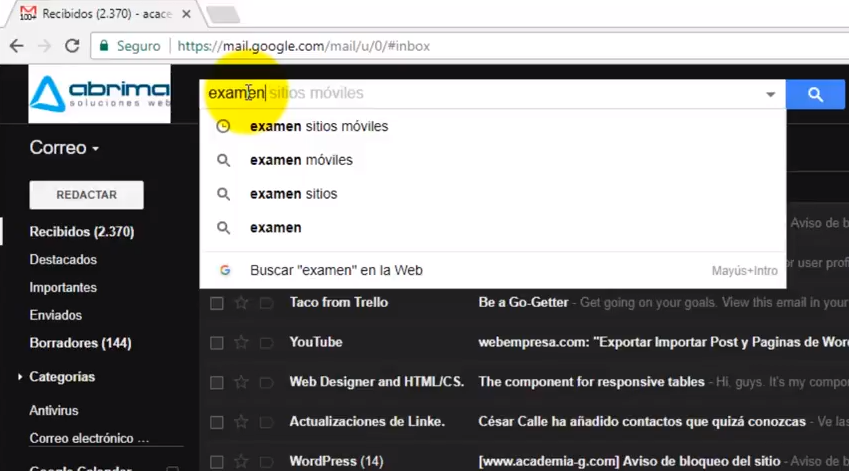Expand the Correo dropdown
The height and width of the screenshot is (471, 849).
click(x=64, y=148)
